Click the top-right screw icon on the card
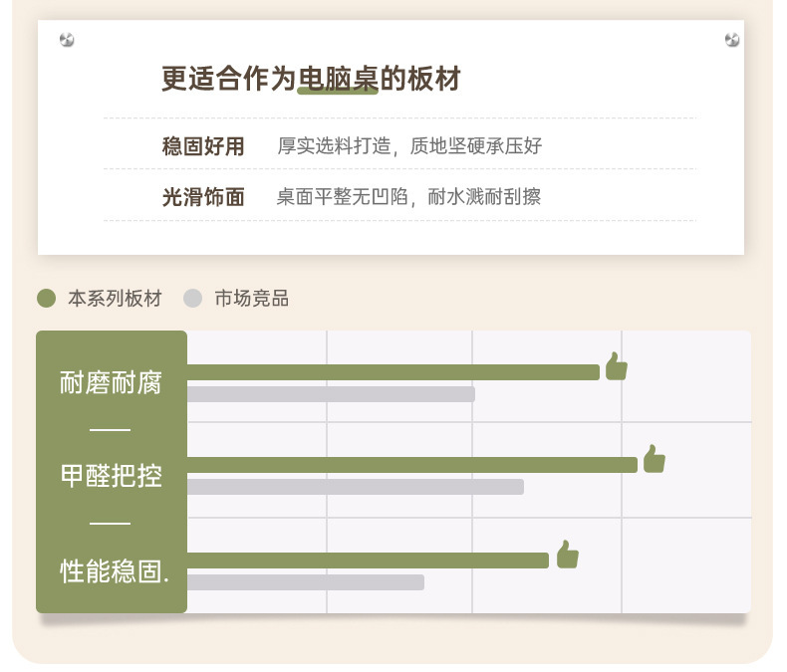This screenshot has width=787, height=672. click(732, 39)
